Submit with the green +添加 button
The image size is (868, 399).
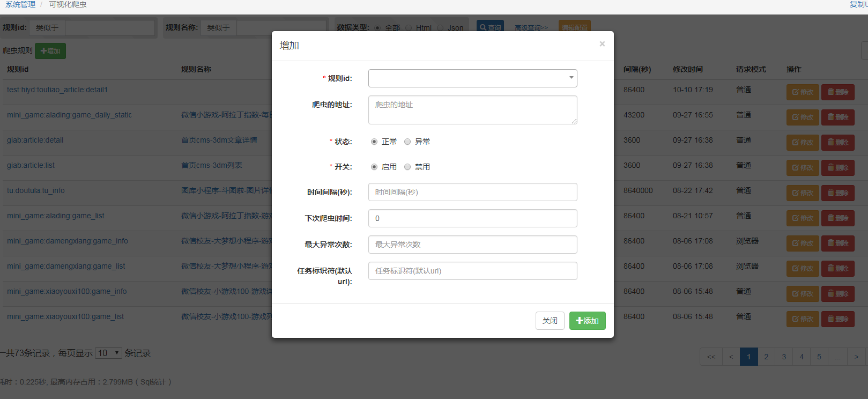coord(587,321)
